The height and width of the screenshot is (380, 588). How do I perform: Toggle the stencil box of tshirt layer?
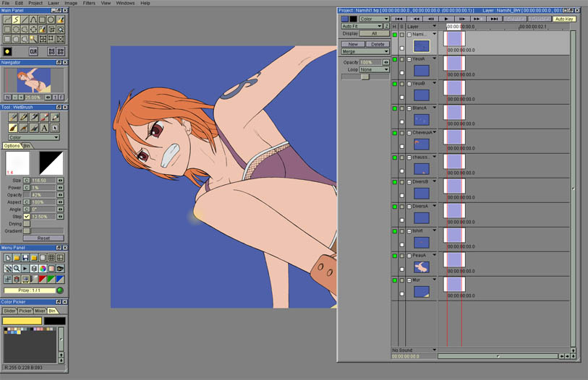[402, 231]
